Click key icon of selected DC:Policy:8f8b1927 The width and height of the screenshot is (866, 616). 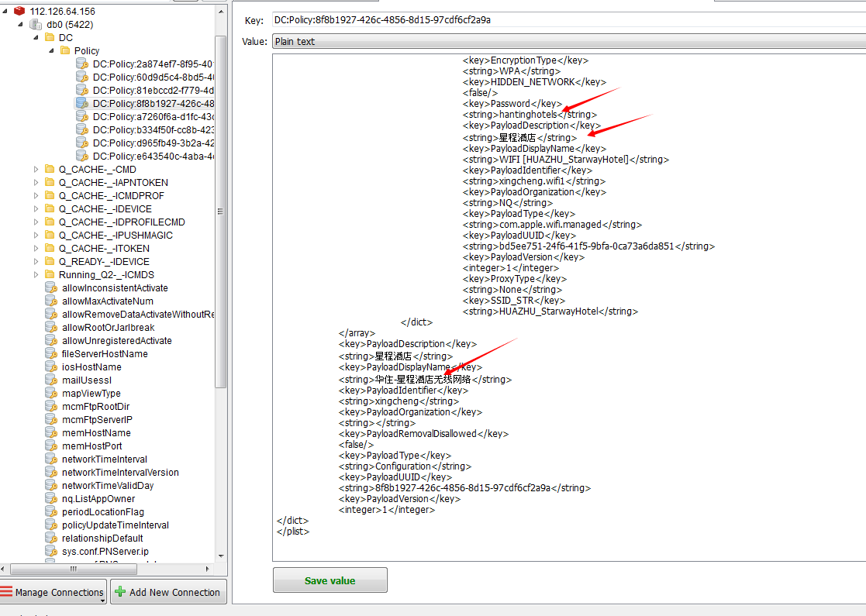tap(81, 103)
